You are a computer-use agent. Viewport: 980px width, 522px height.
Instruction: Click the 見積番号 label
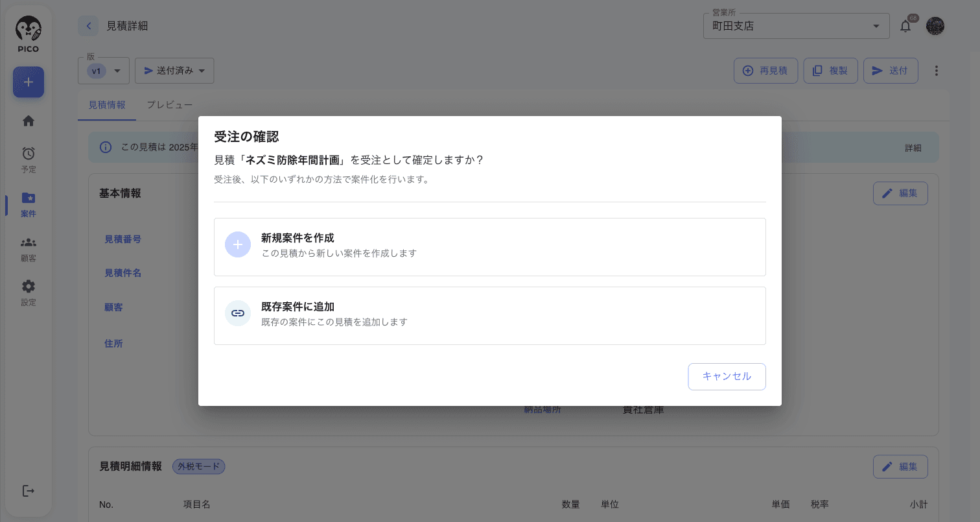pos(123,239)
